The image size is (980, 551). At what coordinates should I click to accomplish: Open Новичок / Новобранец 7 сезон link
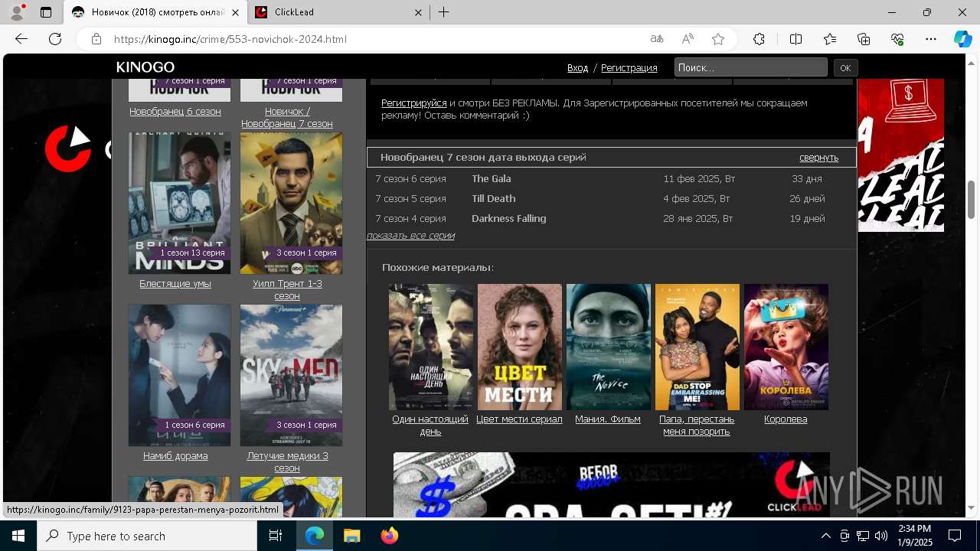coord(287,118)
